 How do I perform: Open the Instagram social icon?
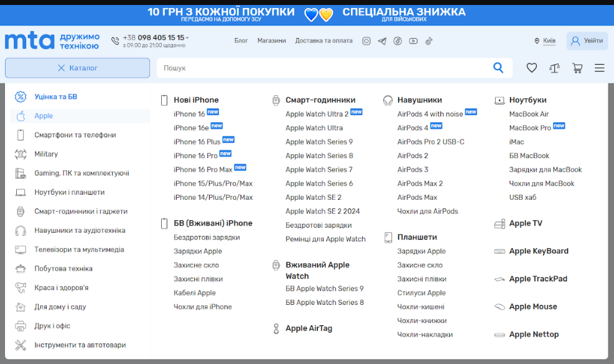click(x=366, y=40)
